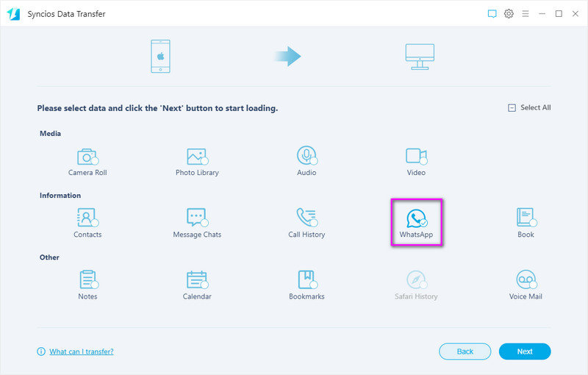Open settings via the gear icon
Image resolution: width=588 pixels, height=375 pixels.
tap(509, 14)
